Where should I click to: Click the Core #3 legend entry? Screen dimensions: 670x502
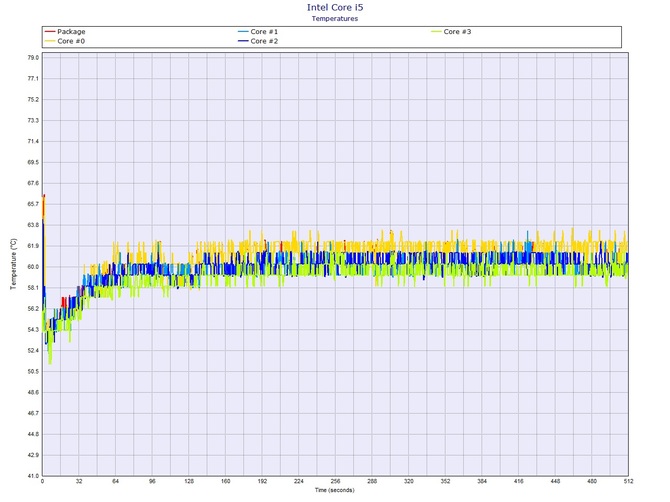(x=451, y=32)
